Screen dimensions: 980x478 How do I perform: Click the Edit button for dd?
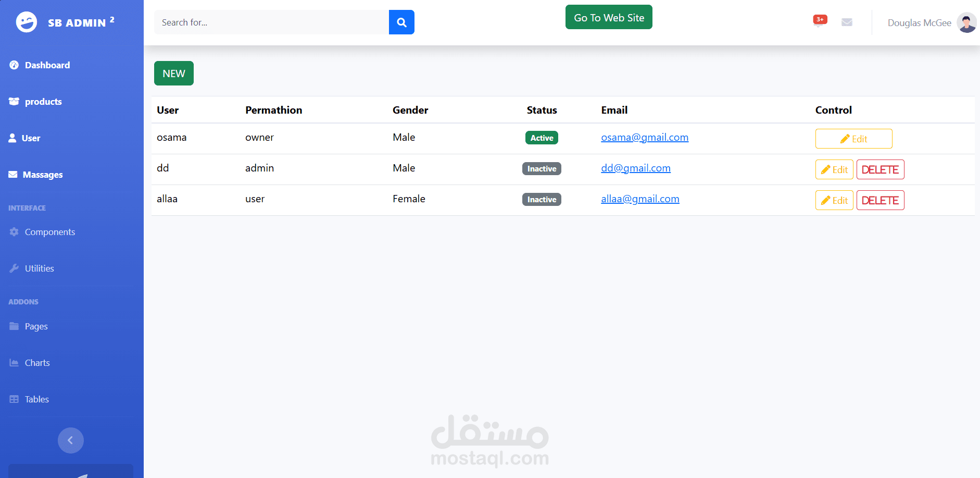click(834, 169)
